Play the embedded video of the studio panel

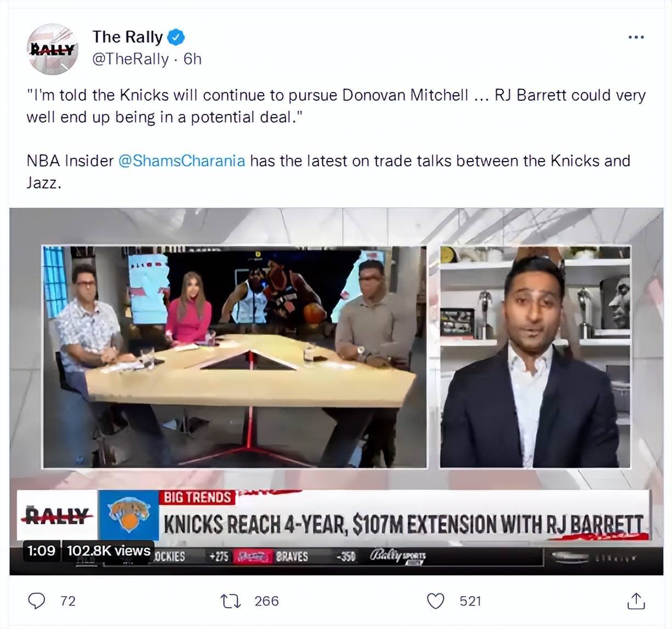pyautogui.click(x=235, y=357)
